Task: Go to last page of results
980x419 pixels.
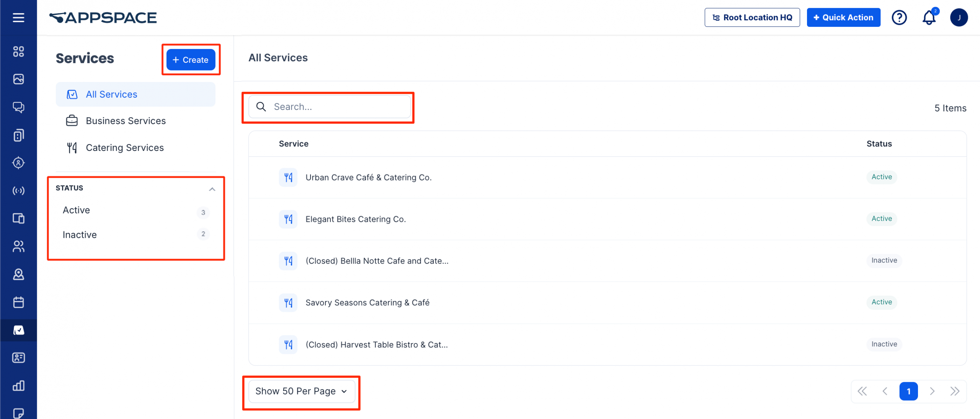Action: coord(955,391)
